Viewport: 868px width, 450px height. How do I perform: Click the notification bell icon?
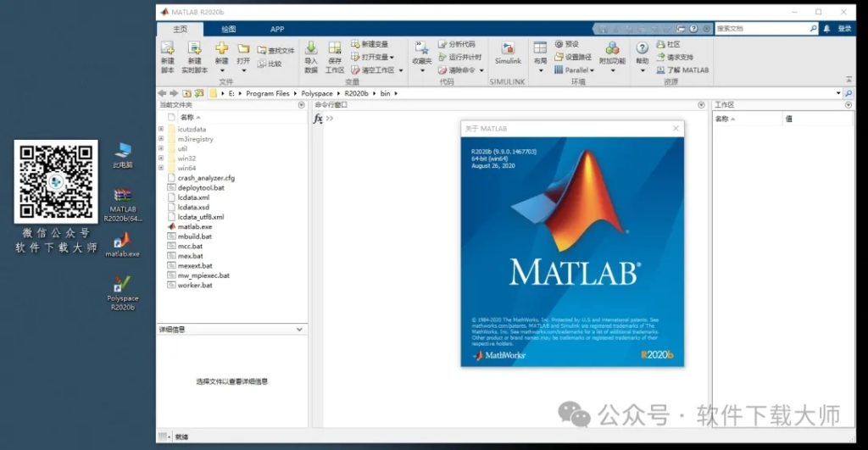pos(826,29)
